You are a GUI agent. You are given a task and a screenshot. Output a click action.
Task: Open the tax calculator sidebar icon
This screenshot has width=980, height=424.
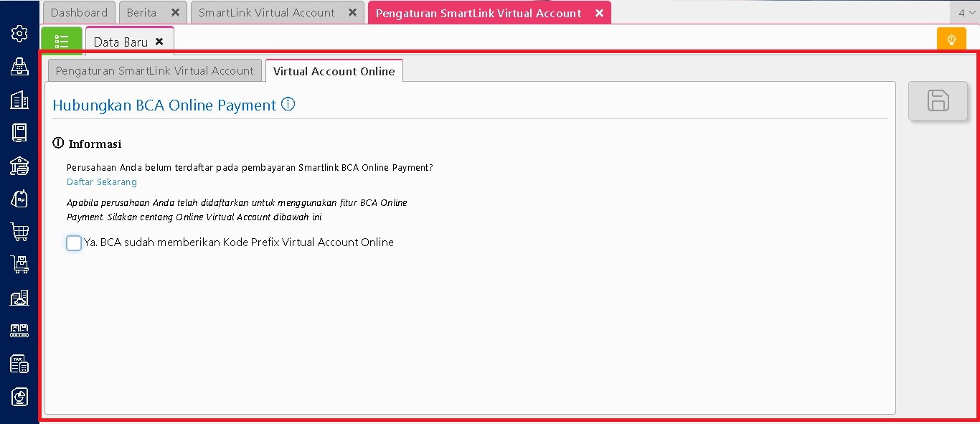pyautogui.click(x=19, y=364)
